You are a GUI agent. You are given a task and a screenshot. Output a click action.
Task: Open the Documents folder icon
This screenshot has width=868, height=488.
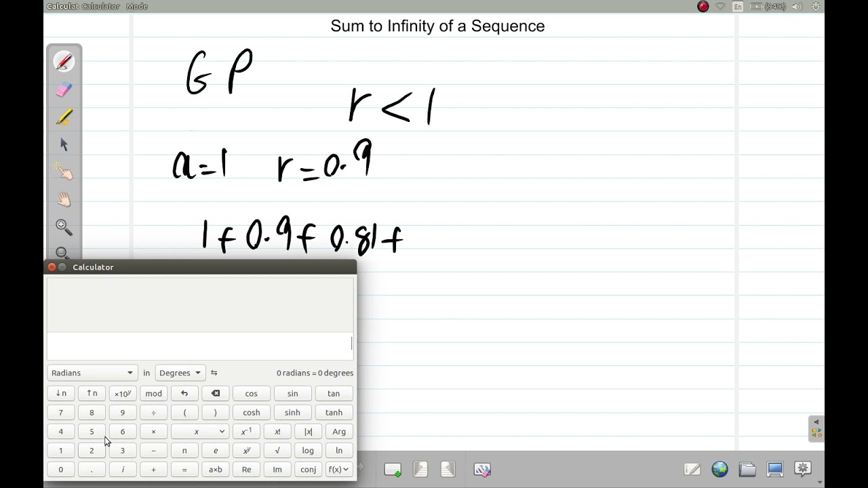click(747, 469)
